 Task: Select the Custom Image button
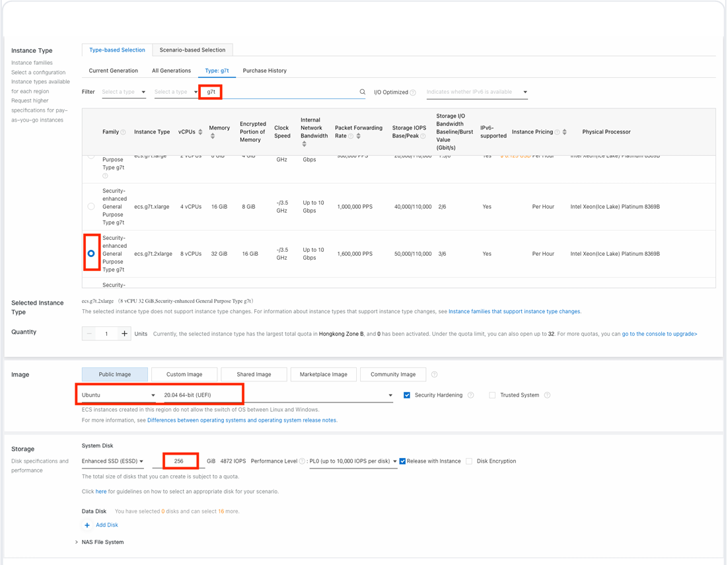pos(184,374)
